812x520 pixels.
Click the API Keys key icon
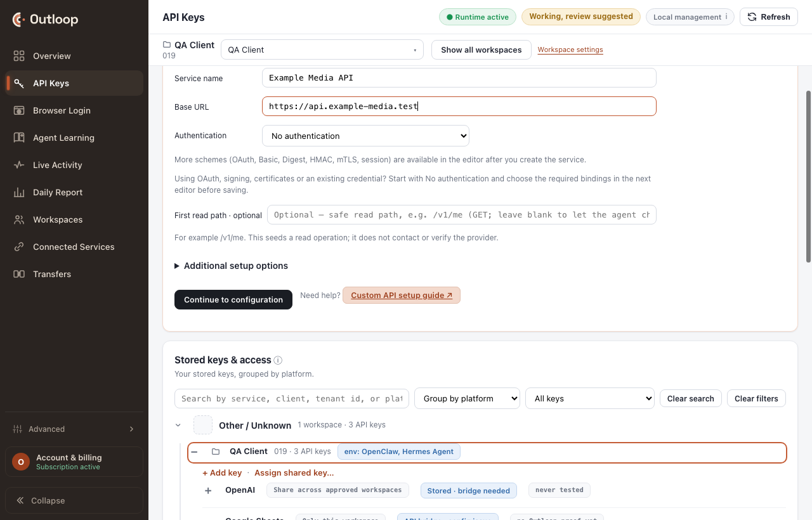(19, 83)
